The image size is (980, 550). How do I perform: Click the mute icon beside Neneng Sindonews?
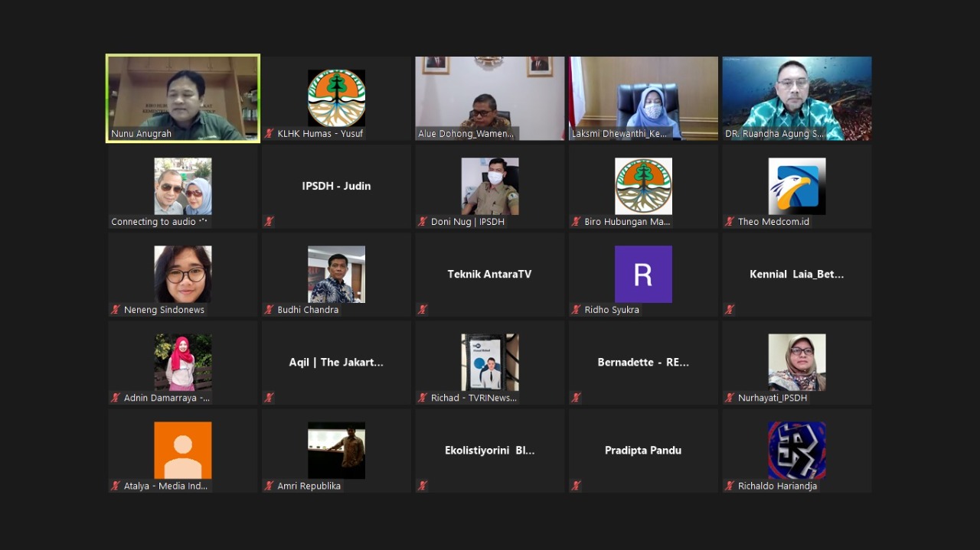tap(116, 310)
